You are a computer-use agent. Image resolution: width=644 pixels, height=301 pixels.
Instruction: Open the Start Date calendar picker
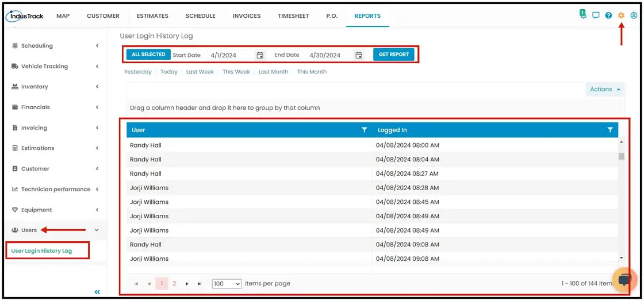click(x=260, y=55)
